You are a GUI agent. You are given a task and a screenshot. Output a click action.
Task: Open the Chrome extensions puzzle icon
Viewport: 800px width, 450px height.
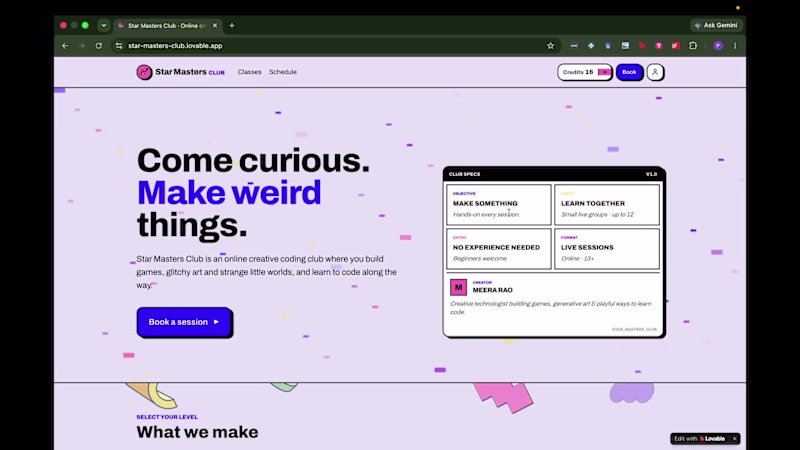(693, 46)
